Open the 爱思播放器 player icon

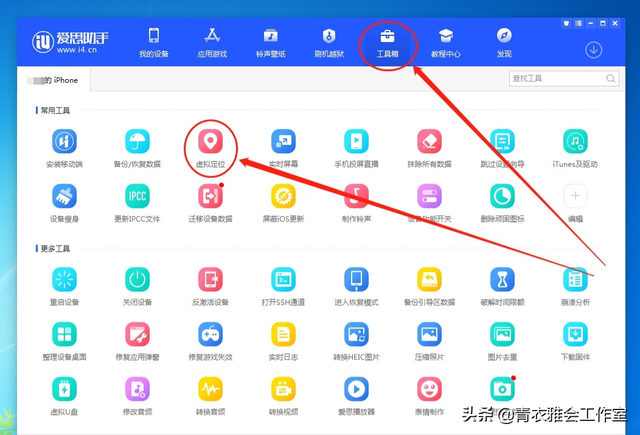[356, 389]
